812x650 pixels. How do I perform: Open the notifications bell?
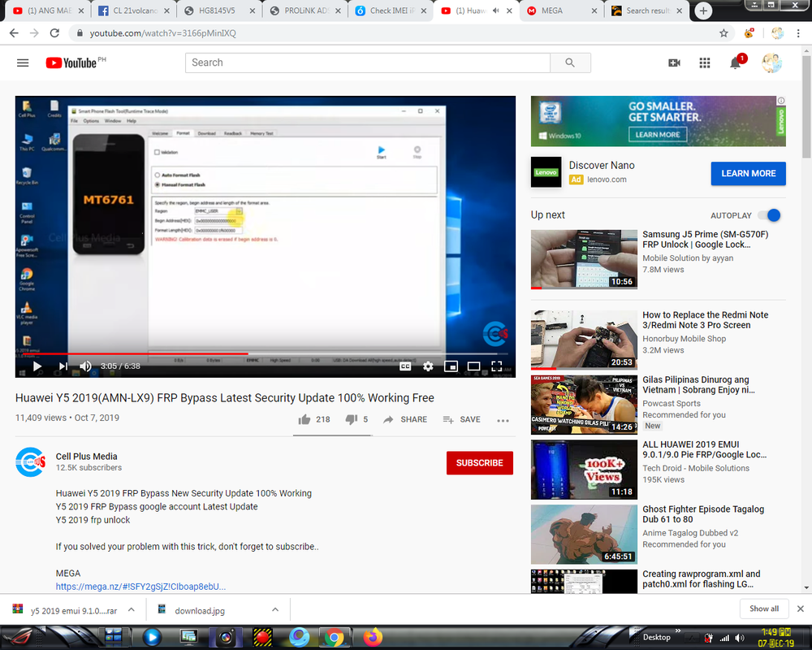pos(735,63)
